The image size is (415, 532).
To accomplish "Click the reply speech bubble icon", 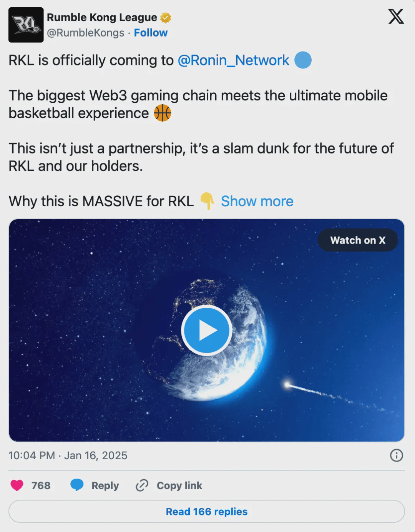I will tap(77, 485).
